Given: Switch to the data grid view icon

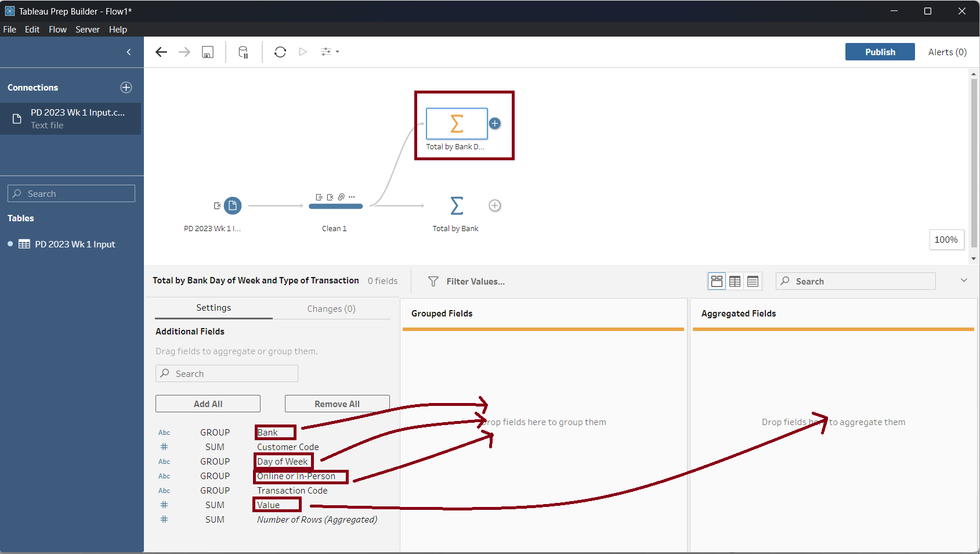Looking at the screenshot, I should (735, 282).
